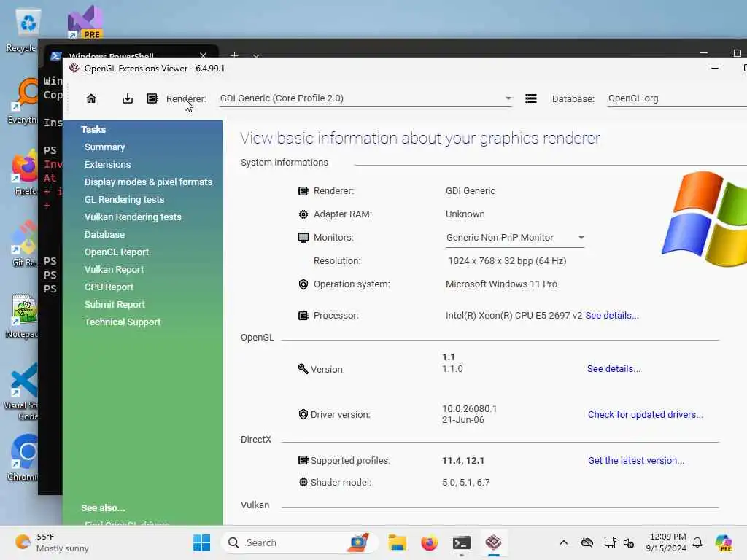Open Display modes & pixel formats
Screen dimensions: 747x560
[x=148, y=182]
